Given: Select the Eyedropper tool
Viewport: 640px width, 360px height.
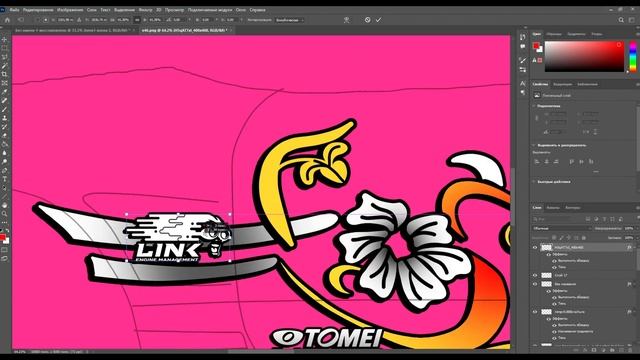Looking at the screenshot, I should [x=4, y=91].
